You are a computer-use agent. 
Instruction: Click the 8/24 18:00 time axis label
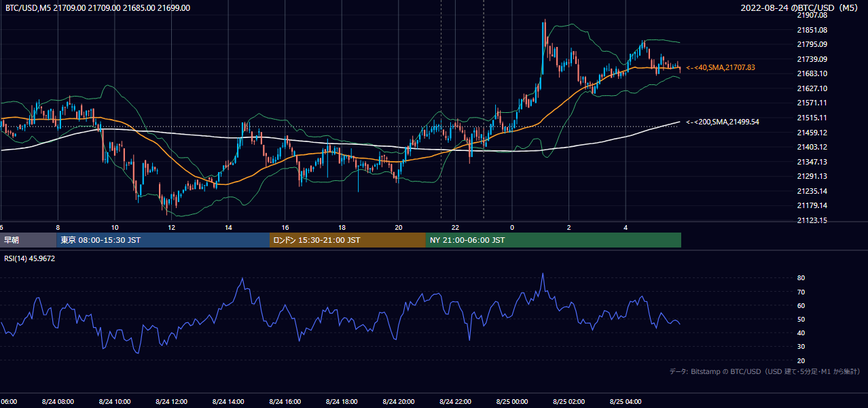pos(342,401)
